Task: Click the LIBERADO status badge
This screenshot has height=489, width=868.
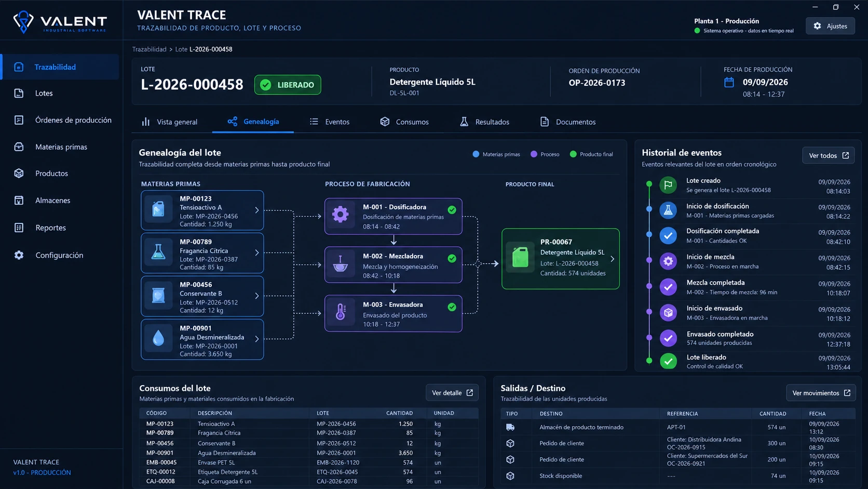Action: point(288,85)
